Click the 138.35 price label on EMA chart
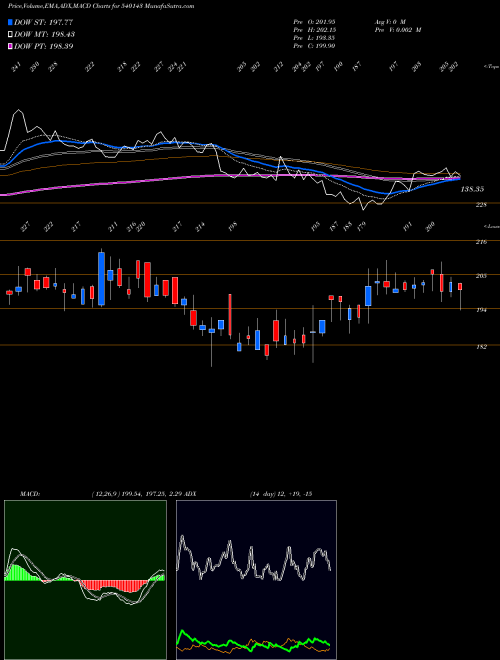The width and height of the screenshot is (500, 660). point(472,189)
